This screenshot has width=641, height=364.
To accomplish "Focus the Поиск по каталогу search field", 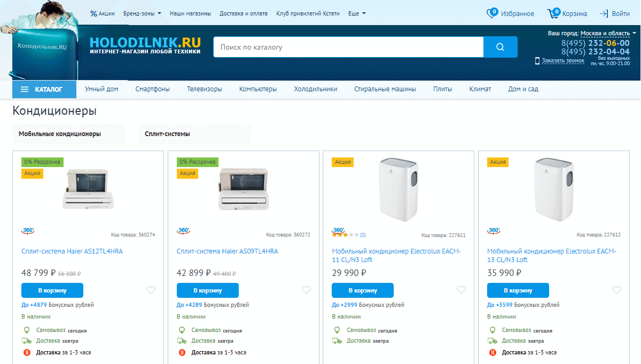I will (348, 47).
